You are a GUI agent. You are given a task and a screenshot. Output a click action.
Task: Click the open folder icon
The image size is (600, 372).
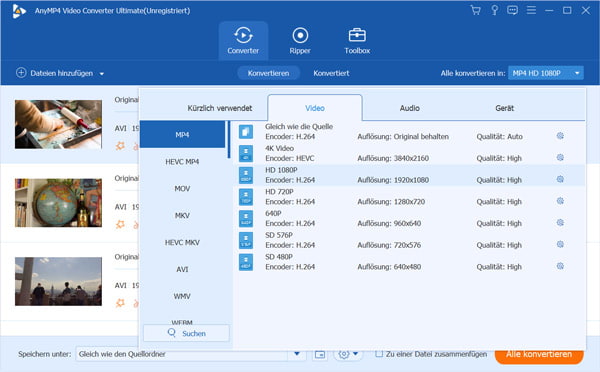coord(320,354)
